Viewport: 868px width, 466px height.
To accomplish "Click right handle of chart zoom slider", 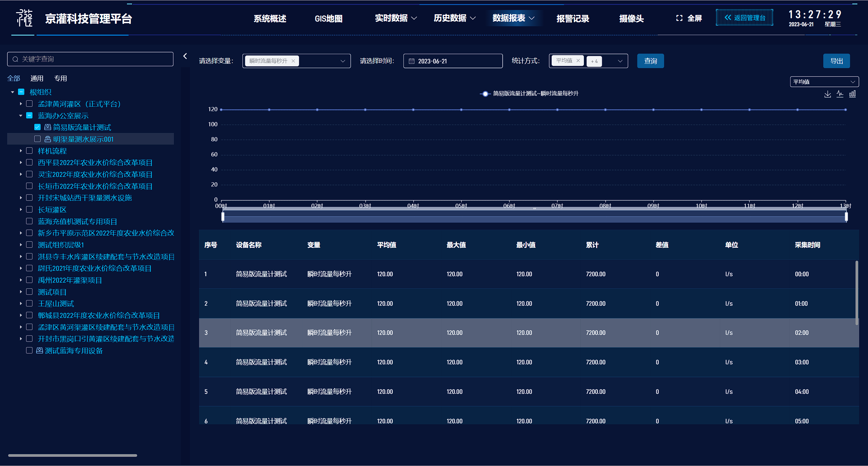I will (x=846, y=216).
